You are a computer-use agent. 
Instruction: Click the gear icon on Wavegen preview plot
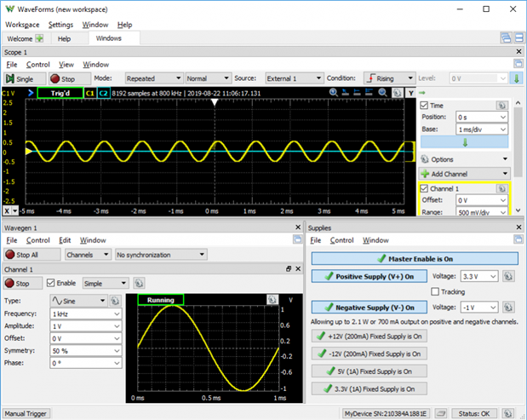272,300
